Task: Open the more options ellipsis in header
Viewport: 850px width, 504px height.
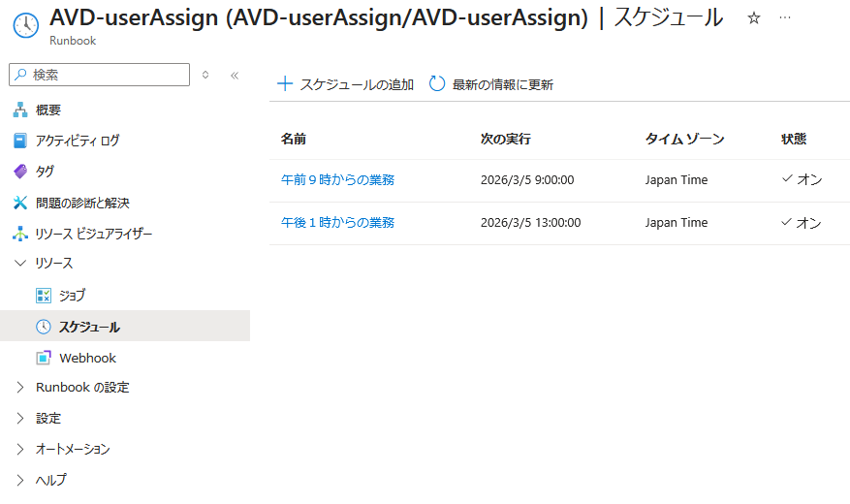Action: (785, 18)
